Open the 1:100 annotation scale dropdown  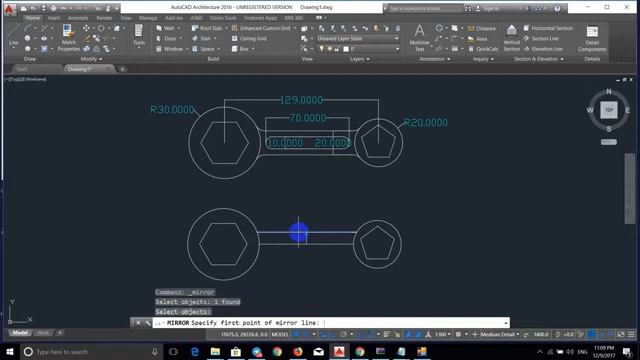click(x=442, y=334)
